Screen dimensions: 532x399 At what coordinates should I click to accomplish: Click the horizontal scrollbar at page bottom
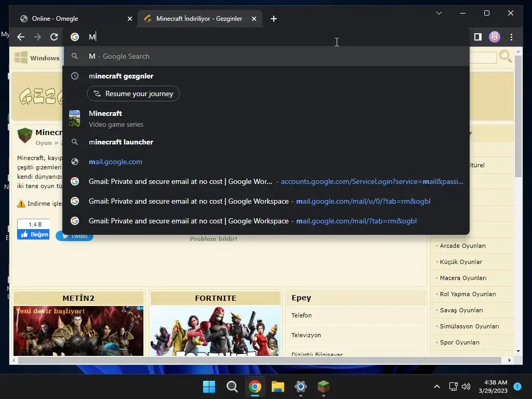point(260,361)
